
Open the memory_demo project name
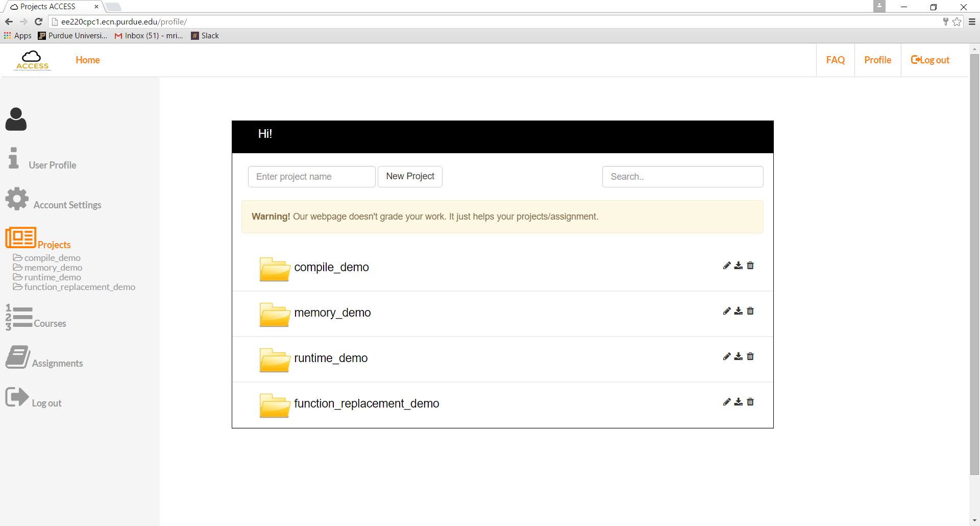[332, 313]
